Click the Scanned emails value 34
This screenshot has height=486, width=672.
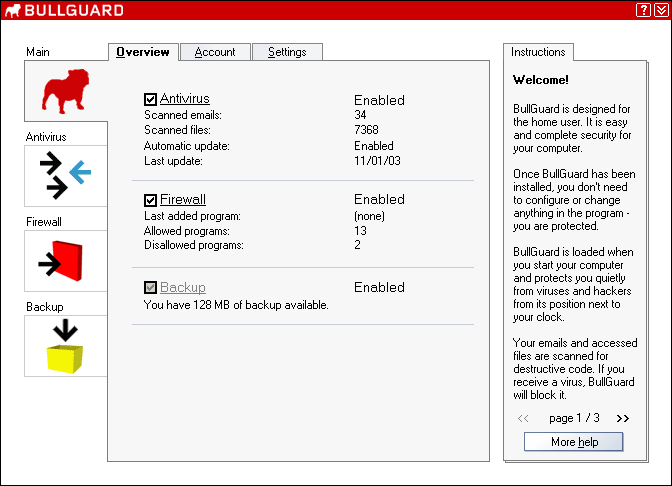tap(360, 114)
